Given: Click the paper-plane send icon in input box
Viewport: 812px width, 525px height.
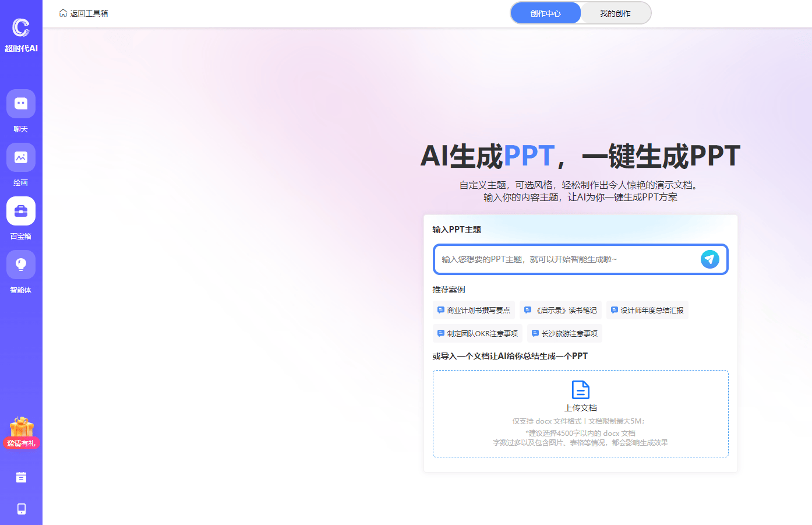Looking at the screenshot, I should point(709,259).
